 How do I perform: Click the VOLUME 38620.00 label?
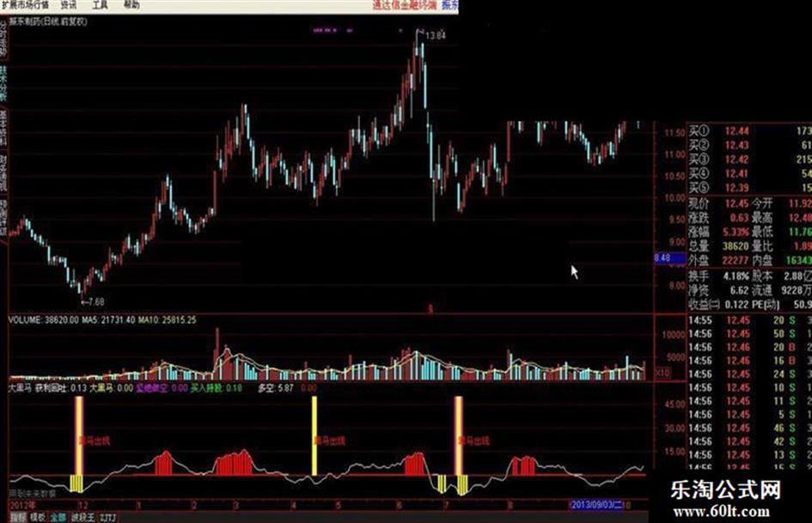[x=44, y=320]
